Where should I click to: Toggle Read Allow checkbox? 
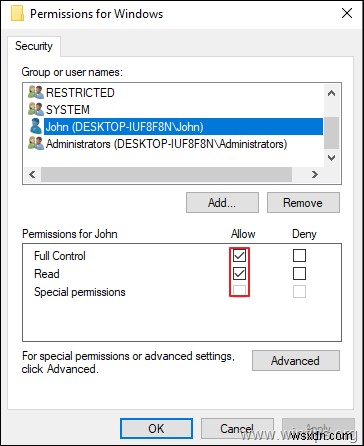point(239,274)
